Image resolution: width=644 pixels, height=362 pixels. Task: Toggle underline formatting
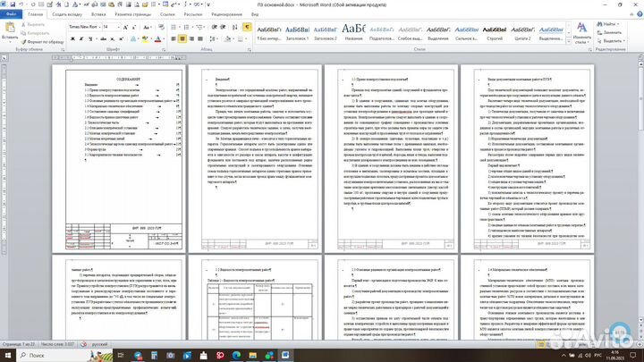tap(90, 39)
